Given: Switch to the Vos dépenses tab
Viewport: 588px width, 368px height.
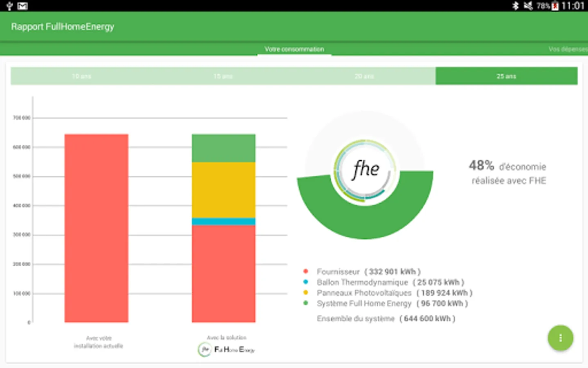Looking at the screenshot, I should pos(568,49).
